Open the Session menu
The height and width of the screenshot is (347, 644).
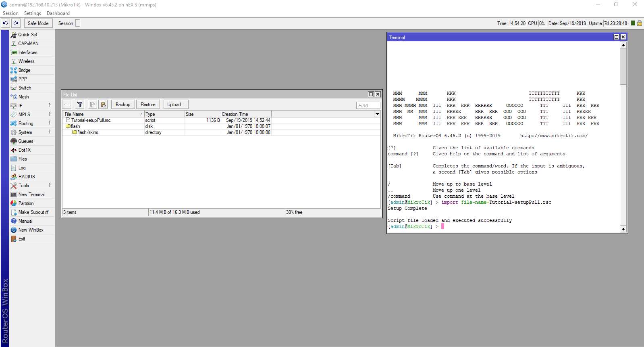pos(10,13)
